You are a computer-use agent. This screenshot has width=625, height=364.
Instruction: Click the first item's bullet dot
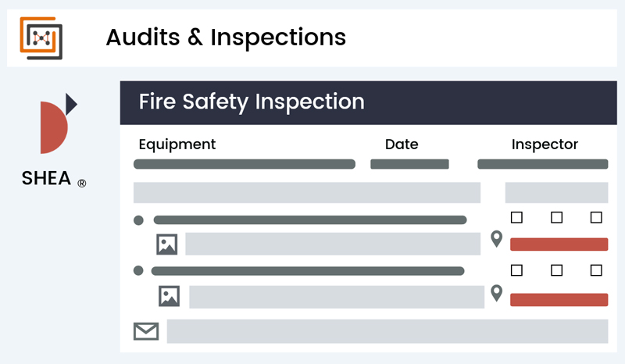pos(138,220)
